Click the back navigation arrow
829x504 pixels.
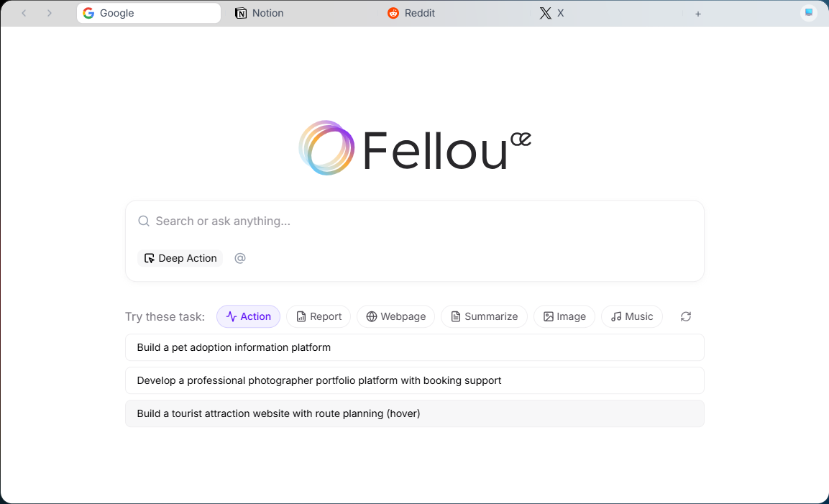click(x=24, y=13)
